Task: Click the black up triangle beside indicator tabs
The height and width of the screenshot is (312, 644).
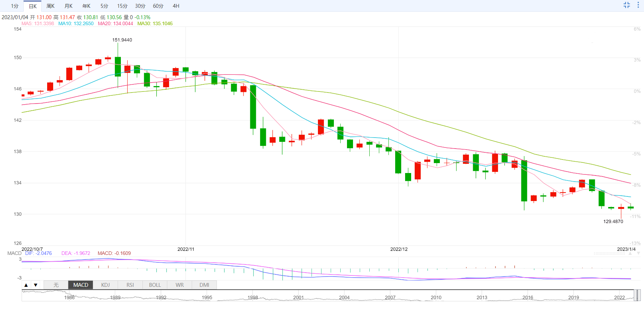Action: [x=26, y=285]
